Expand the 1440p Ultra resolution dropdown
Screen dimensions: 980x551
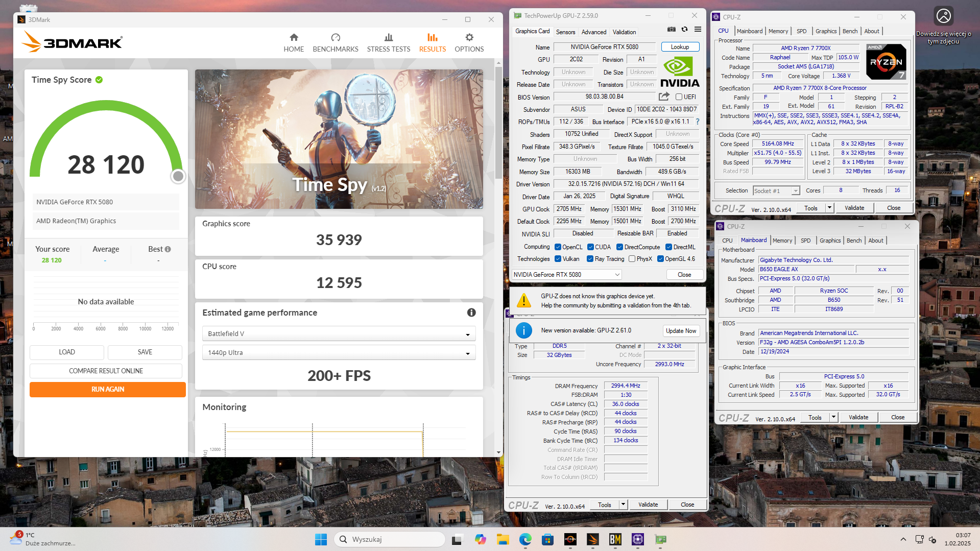pos(339,352)
